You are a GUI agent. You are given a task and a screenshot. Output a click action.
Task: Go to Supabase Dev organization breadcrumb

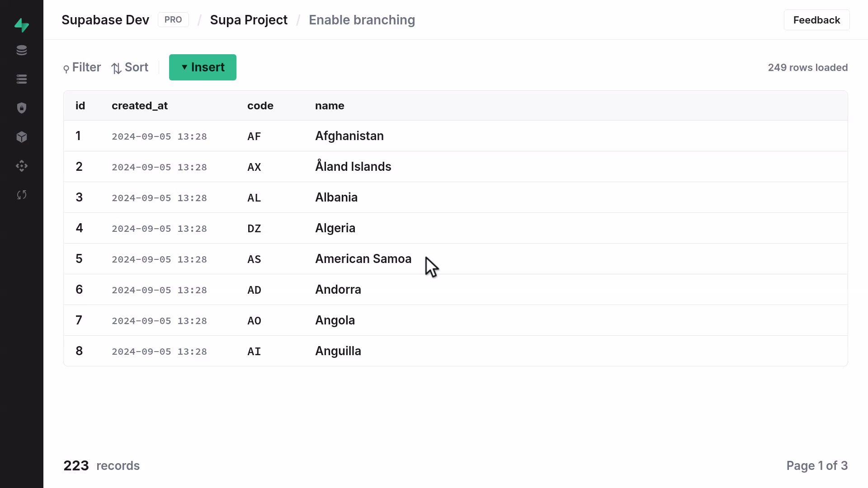pos(105,20)
